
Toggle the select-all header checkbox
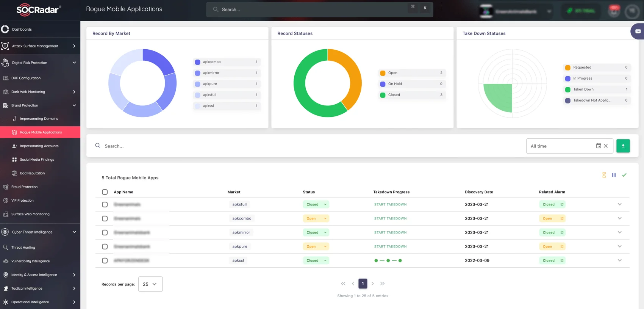105,192
